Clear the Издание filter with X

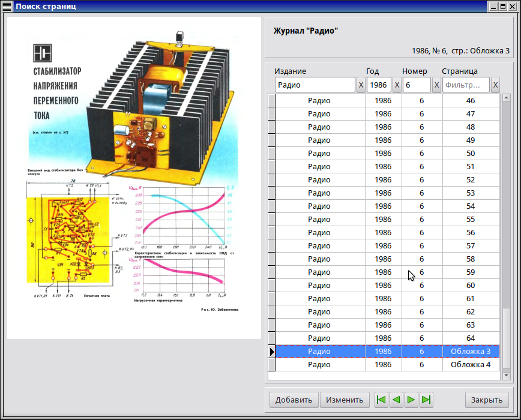361,85
